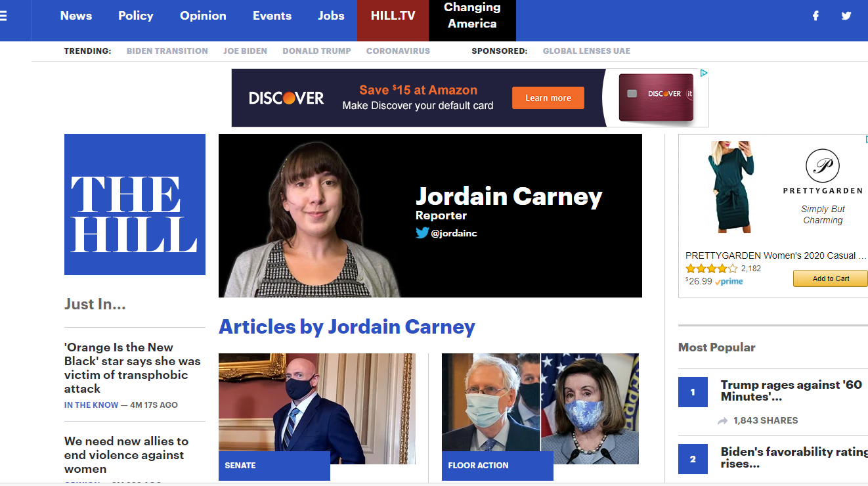Click the Coronavirus trending topic

(398, 51)
